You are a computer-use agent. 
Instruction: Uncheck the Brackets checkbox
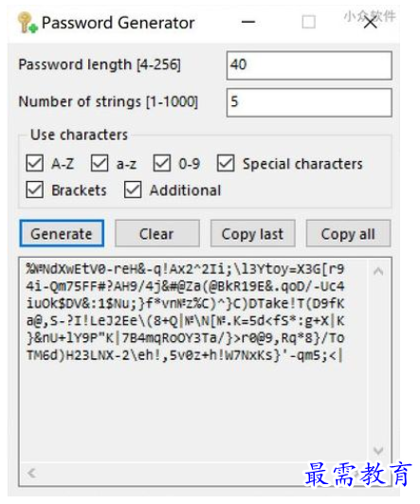point(35,189)
